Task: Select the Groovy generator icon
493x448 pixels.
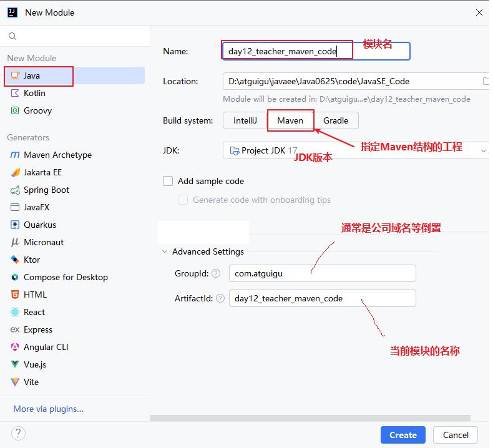Action: (x=15, y=110)
